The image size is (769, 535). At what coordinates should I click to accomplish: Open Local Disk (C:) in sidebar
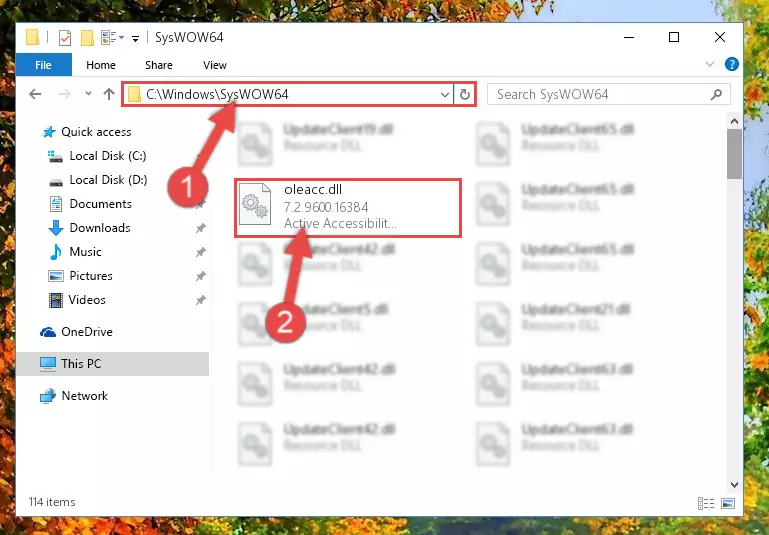(108, 155)
